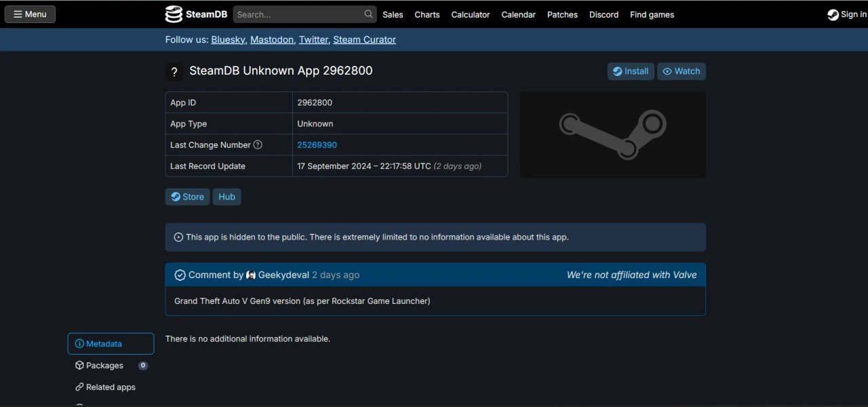Click the Install button

(x=631, y=71)
